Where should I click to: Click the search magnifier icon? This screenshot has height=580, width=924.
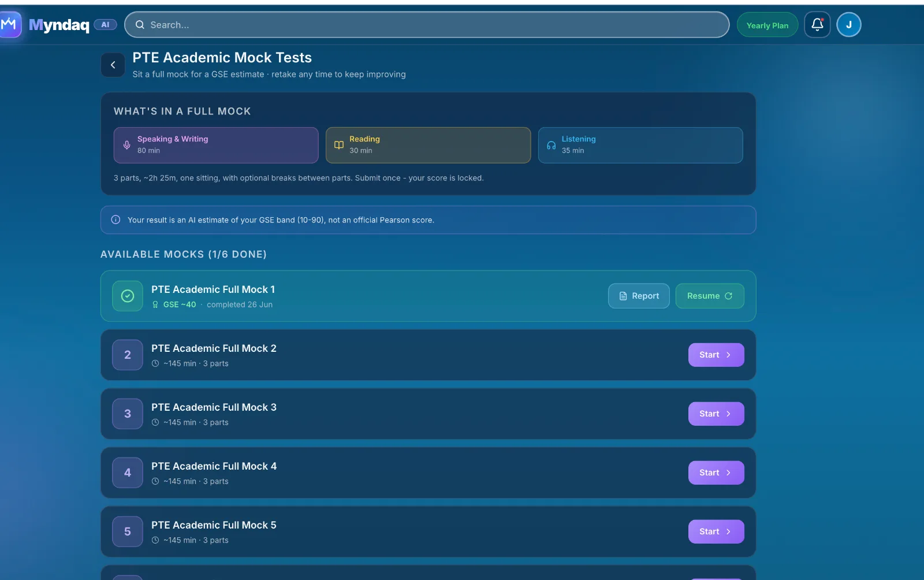click(x=140, y=25)
